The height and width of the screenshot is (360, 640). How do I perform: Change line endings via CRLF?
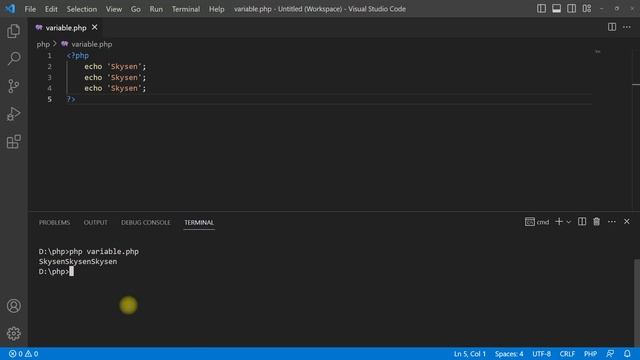point(567,354)
